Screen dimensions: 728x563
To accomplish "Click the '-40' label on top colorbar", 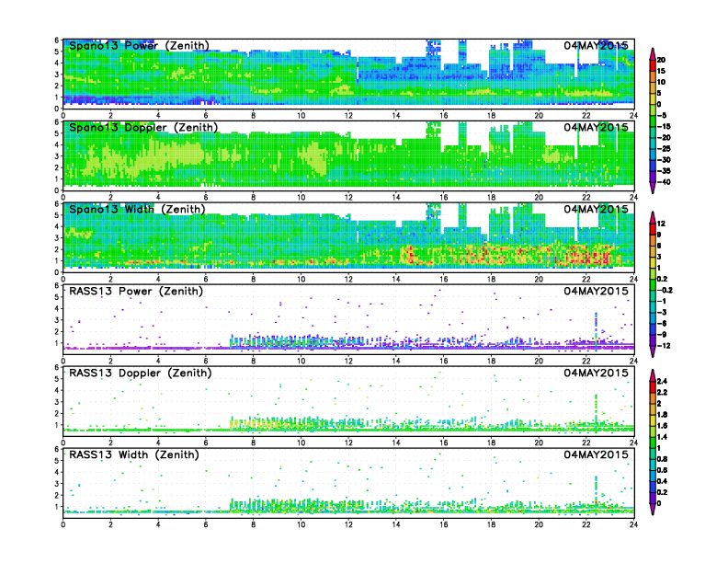I will [x=664, y=182].
